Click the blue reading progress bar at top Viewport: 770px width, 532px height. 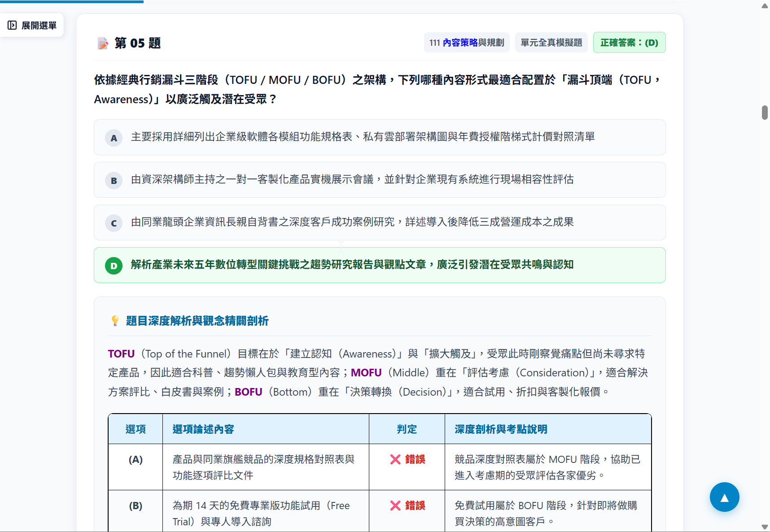click(x=72, y=1)
